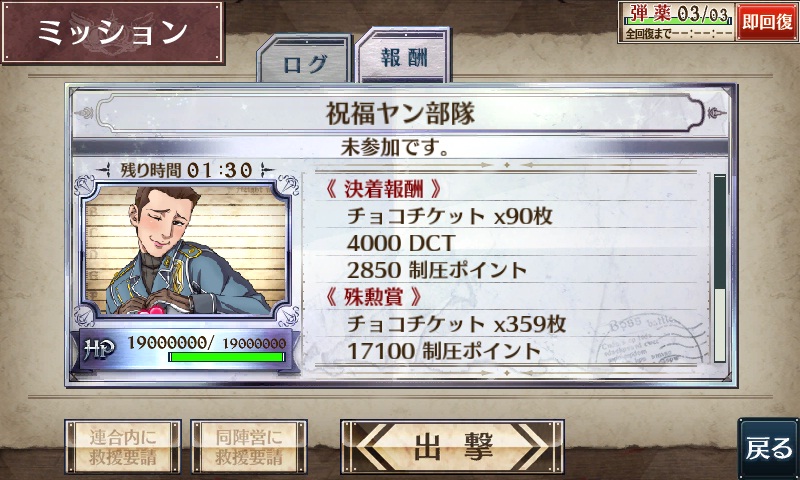Click the 祝福ヤン部隊 title banner
Image resolution: width=800 pixels, height=480 pixels.
[x=401, y=113]
